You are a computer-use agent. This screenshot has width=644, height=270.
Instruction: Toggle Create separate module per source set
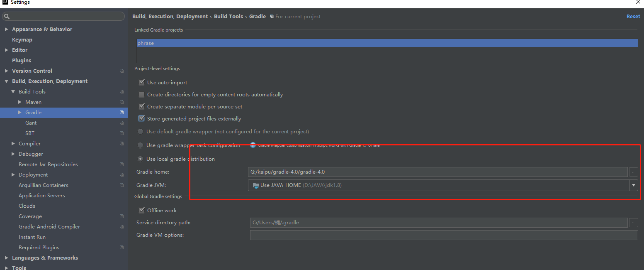(x=142, y=106)
